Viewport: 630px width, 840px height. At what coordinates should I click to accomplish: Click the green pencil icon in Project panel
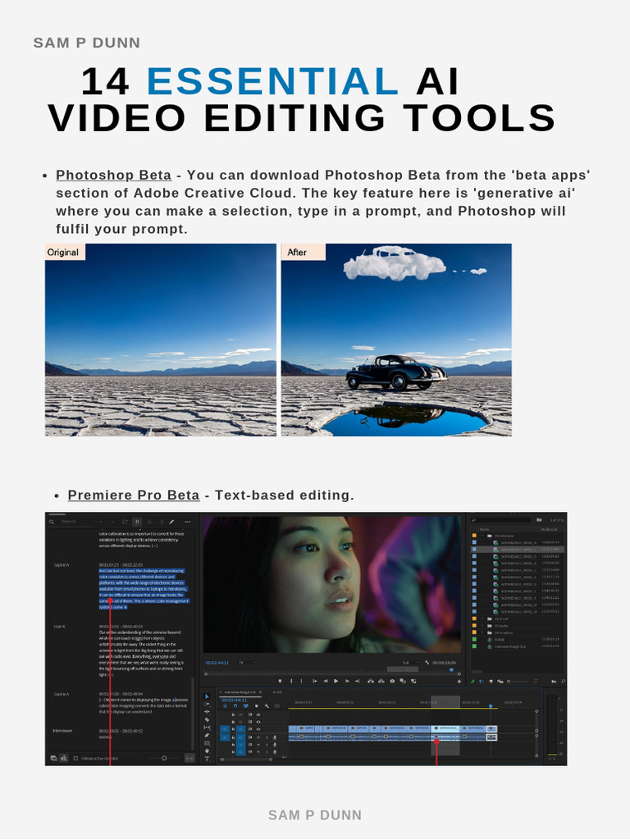(473, 681)
